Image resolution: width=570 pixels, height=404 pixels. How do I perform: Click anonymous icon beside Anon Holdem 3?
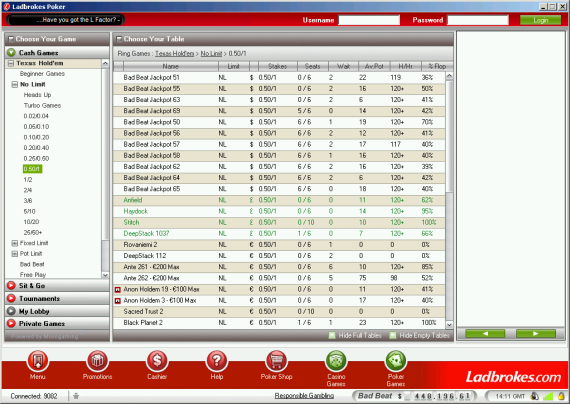point(117,301)
